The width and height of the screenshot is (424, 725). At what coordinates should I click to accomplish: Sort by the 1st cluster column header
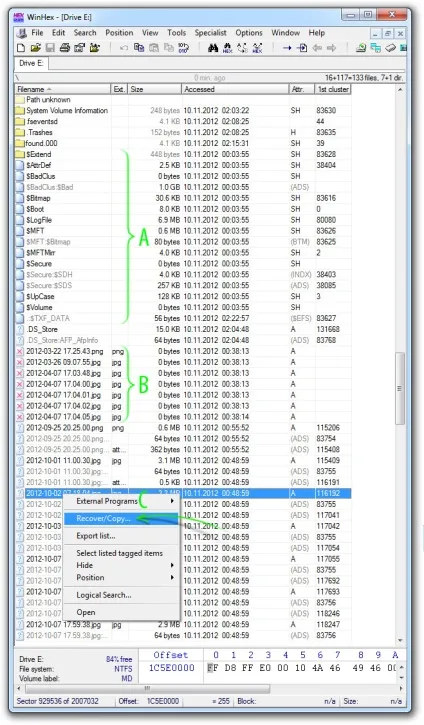(333, 89)
